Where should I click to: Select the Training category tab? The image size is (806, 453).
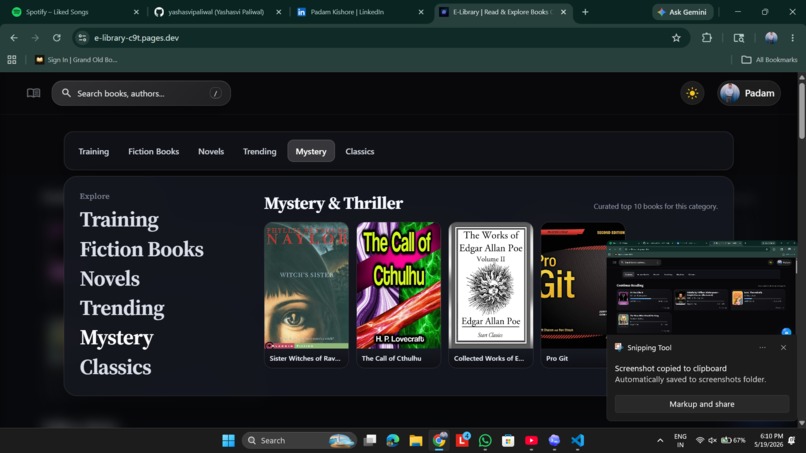coord(94,151)
